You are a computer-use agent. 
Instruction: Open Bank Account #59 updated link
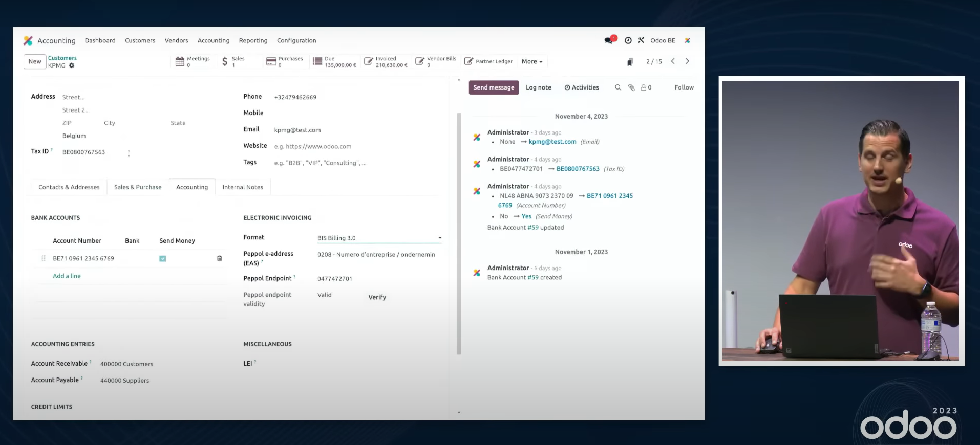(x=533, y=228)
